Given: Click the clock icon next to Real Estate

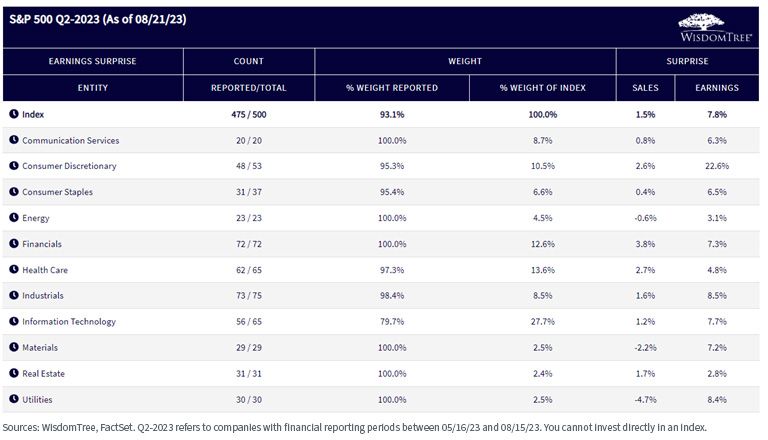Looking at the screenshot, I should point(14,373).
